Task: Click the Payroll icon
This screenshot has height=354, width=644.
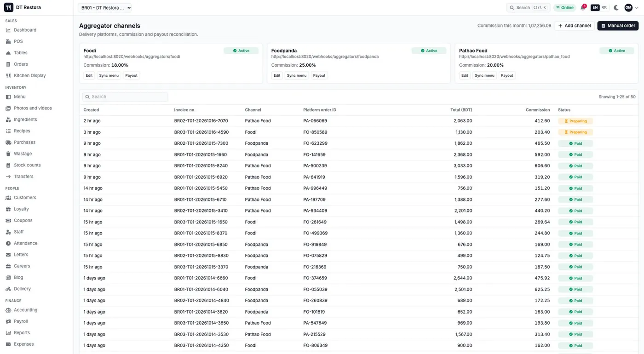Action: 8,321
